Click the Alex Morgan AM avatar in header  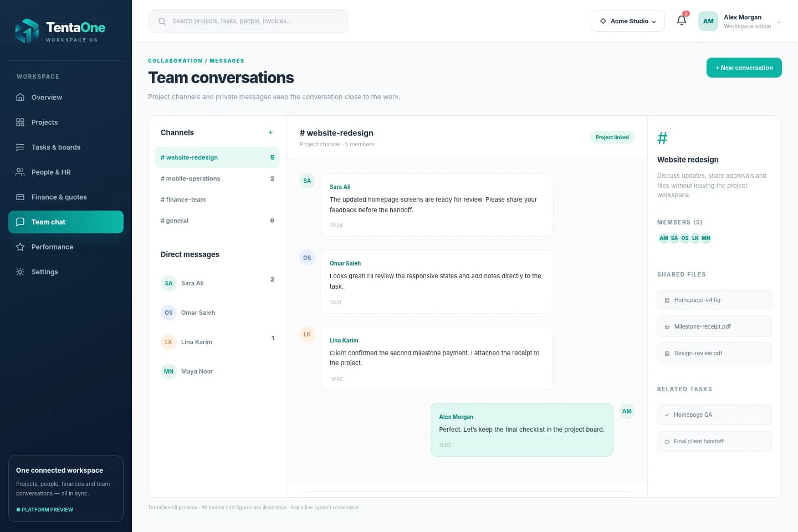coord(708,21)
